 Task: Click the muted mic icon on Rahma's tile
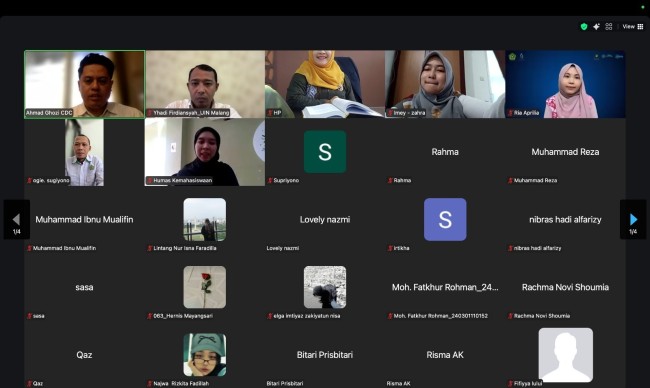click(390, 180)
